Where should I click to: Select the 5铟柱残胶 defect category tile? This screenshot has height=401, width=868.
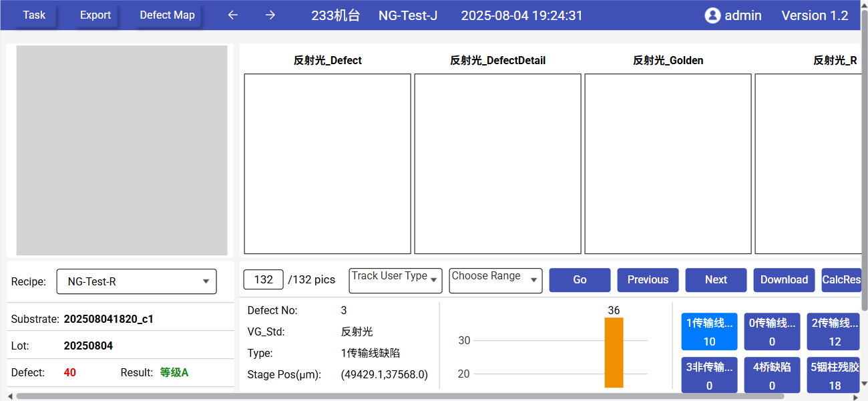834,376
